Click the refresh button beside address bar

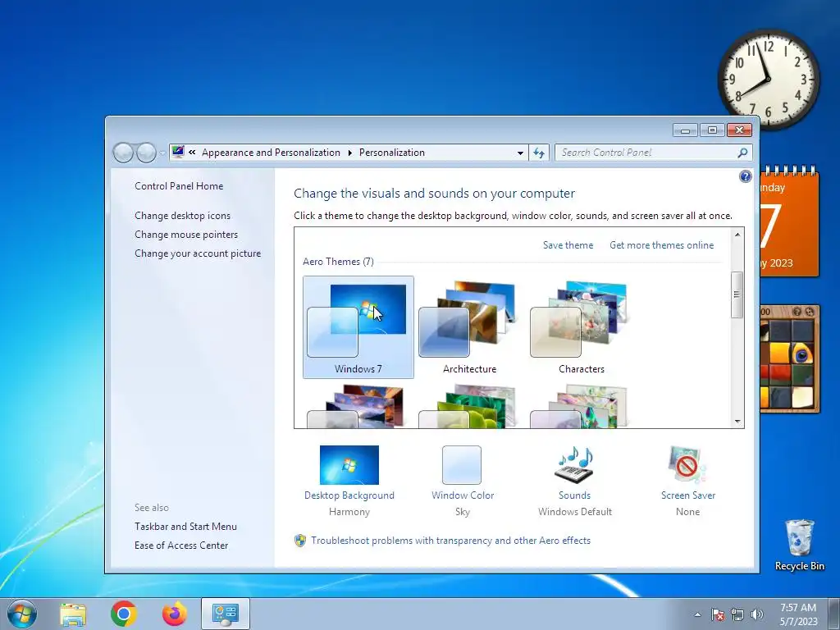[539, 153]
